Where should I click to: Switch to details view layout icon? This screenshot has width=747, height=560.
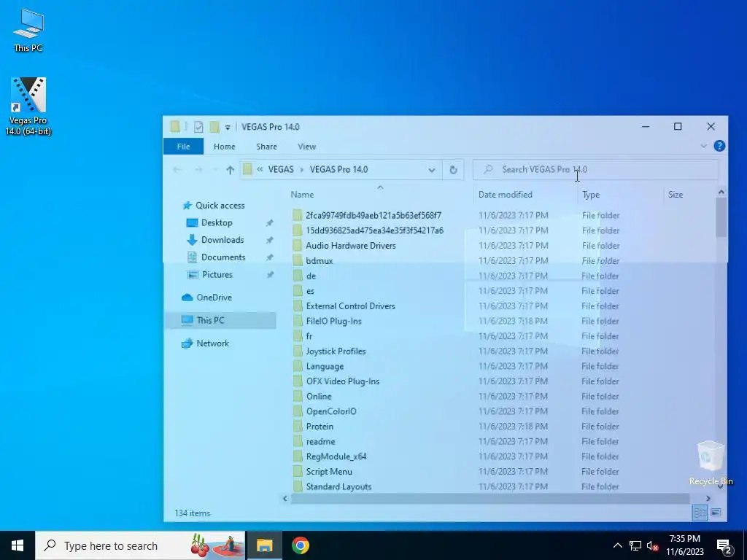point(700,513)
